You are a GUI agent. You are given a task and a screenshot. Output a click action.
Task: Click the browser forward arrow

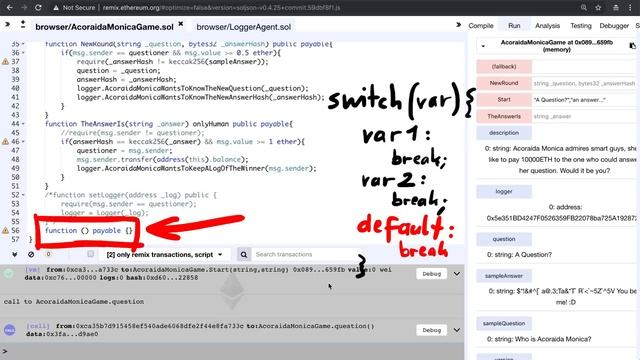24,7
